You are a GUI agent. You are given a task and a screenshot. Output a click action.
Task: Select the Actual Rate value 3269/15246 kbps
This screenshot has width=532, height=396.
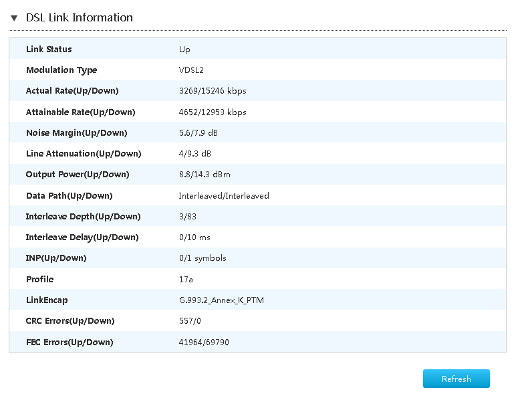(x=213, y=91)
